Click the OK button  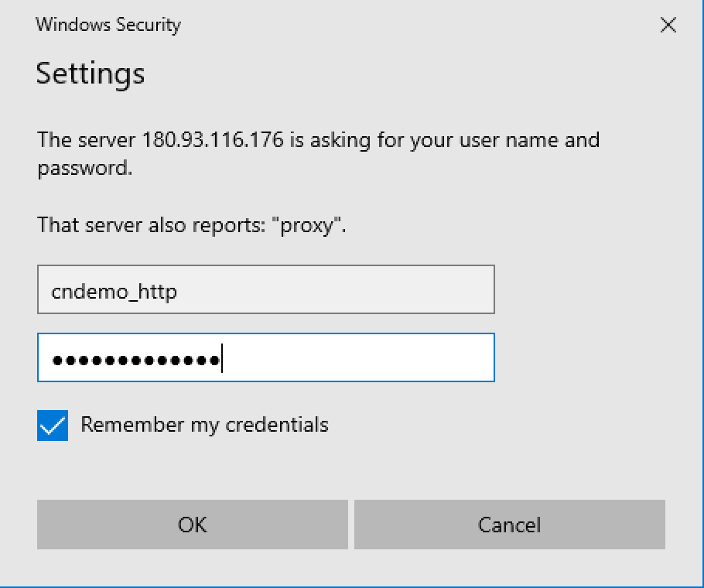[x=192, y=525]
